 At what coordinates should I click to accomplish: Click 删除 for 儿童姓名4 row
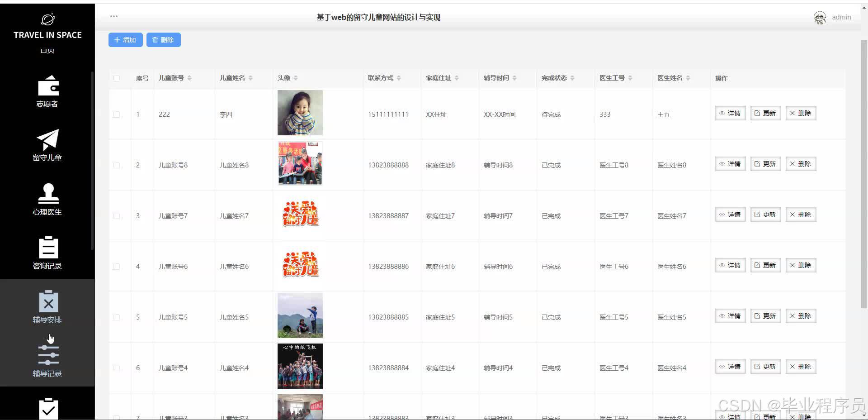click(x=801, y=367)
